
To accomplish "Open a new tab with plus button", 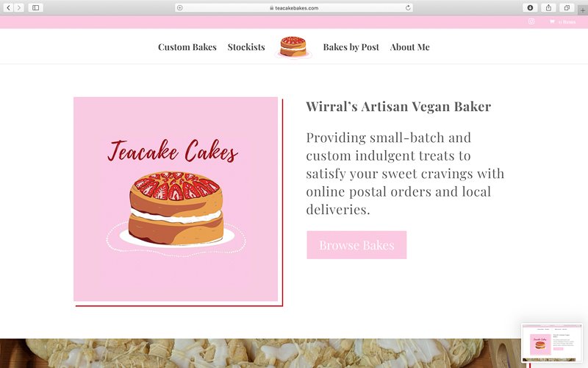I will 583,10.
